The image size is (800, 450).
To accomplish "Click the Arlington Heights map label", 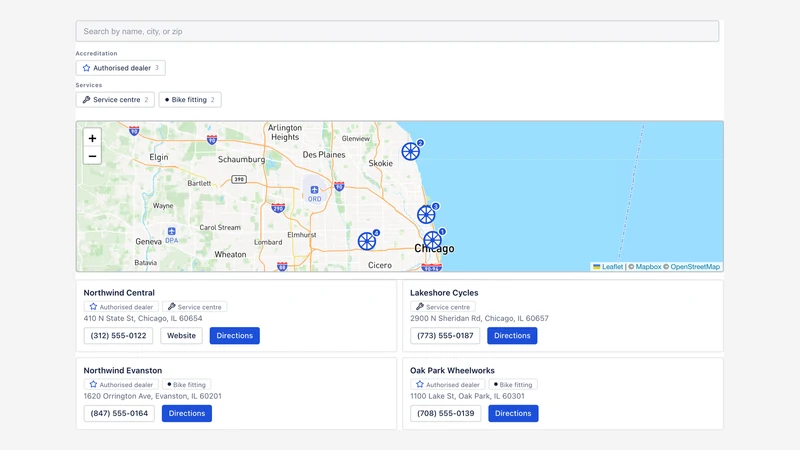I will 285,132.
